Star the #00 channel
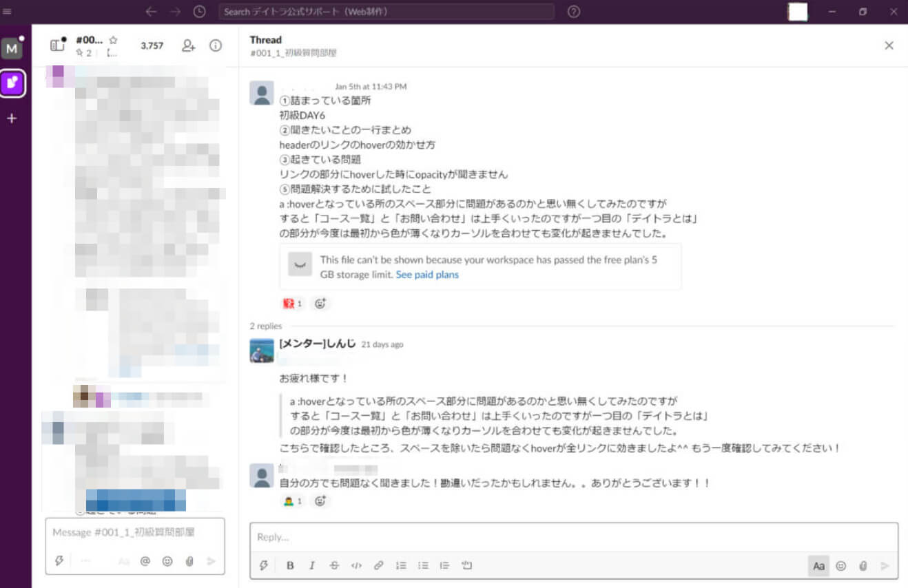The height and width of the screenshot is (588, 908). pos(114,40)
